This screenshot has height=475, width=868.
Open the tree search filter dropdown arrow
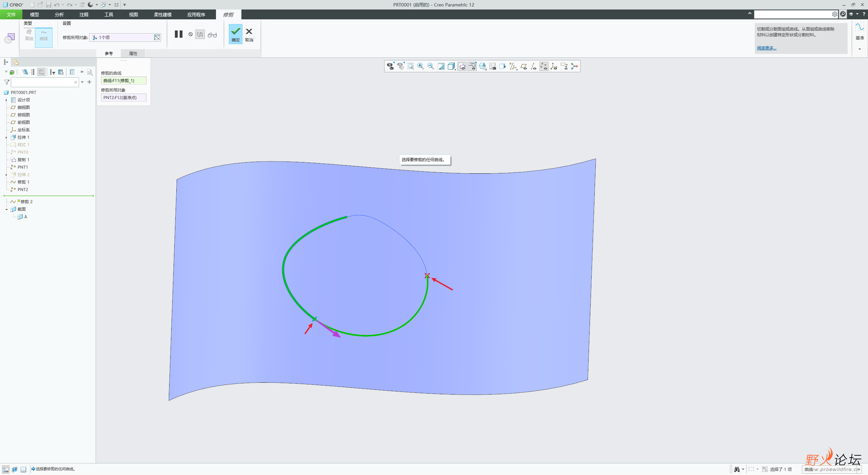pos(82,82)
